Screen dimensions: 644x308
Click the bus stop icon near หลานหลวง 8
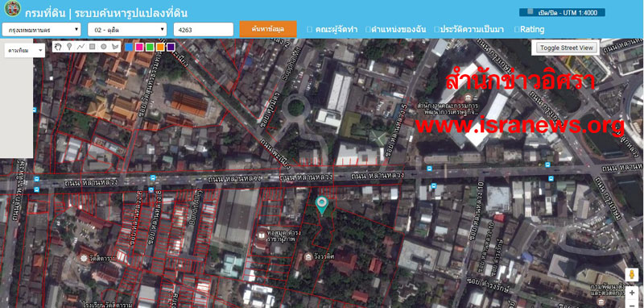coord(151,190)
